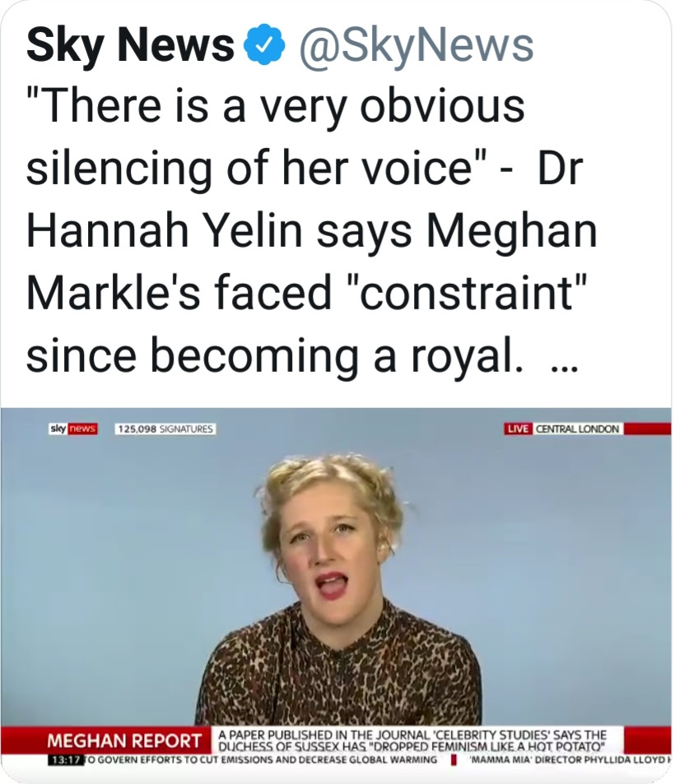Image resolution: width=689 pixels, height=784 pixels.
Task: Click the 13:17 ticker clock
Action: [x=66, y=760]
